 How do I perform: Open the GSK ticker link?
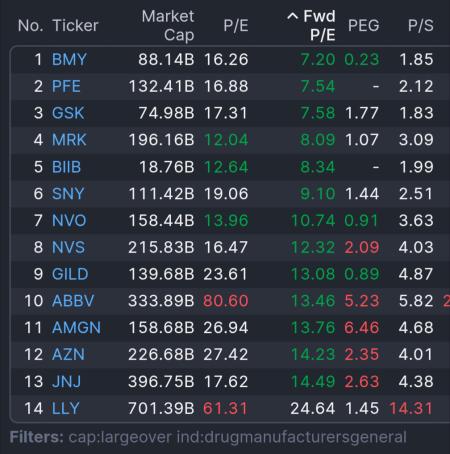[x=68, y=113]
